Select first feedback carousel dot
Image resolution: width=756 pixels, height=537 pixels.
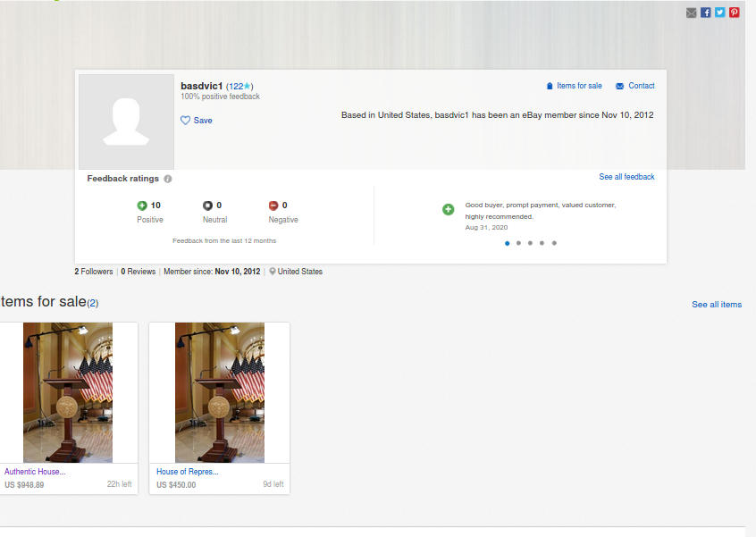coord(508,243)
